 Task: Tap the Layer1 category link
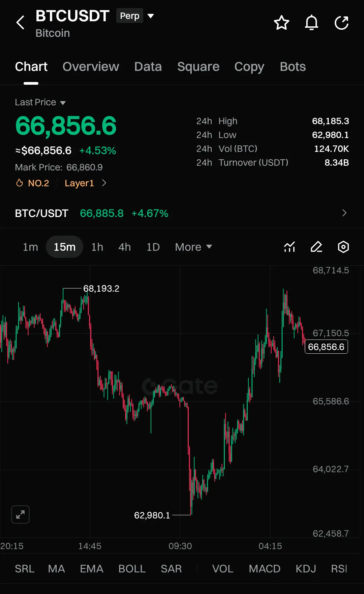[x=79, y=183]
